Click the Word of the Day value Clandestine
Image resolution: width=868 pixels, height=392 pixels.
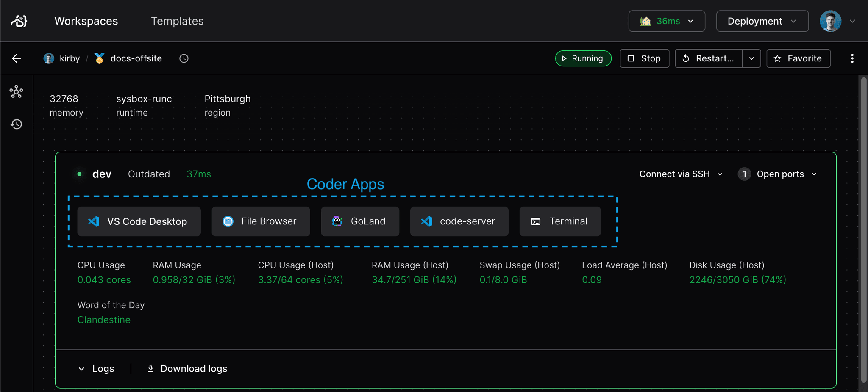pyautogui.click(x=104, y=320)
